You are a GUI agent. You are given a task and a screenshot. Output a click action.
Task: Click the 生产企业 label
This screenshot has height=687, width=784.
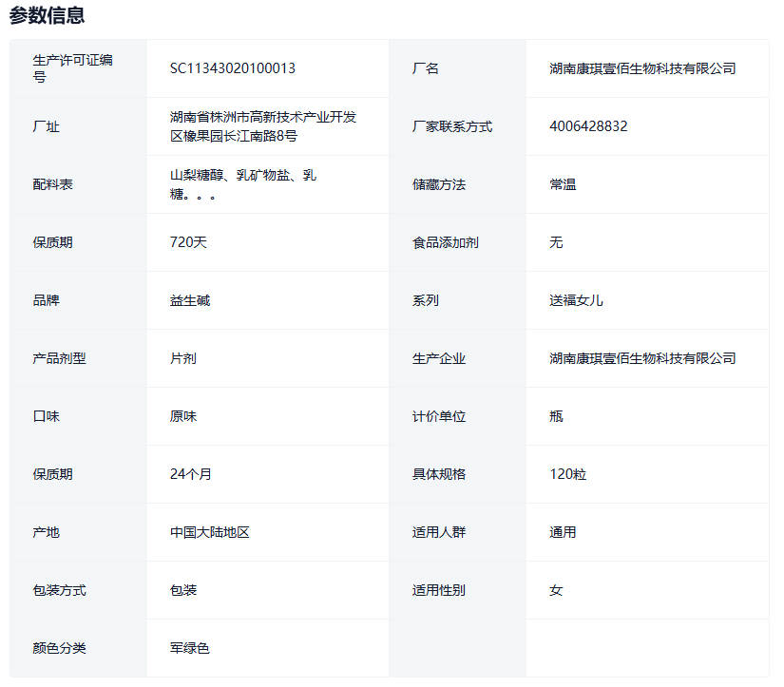tap(438, 358)
